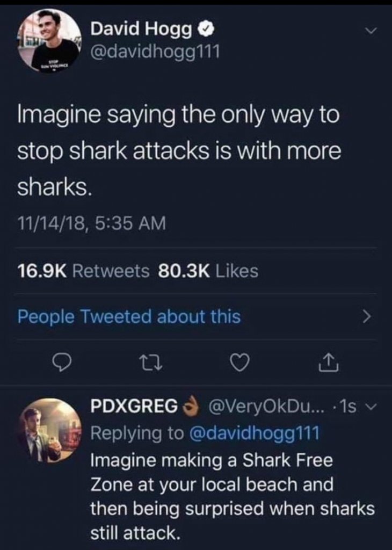
Task: Open the share tweet icon
Action: 329,363
